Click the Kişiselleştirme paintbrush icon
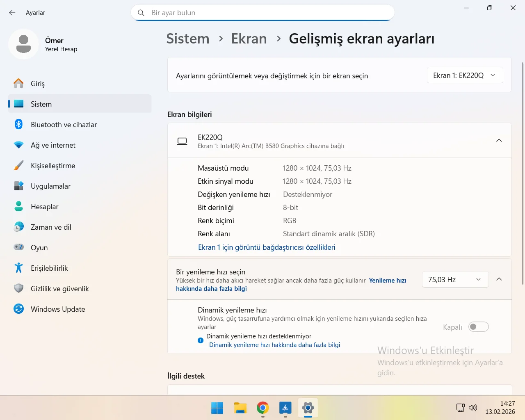This screenshot has width=525, height=420. pyautogui.click(x=18, y=165)
